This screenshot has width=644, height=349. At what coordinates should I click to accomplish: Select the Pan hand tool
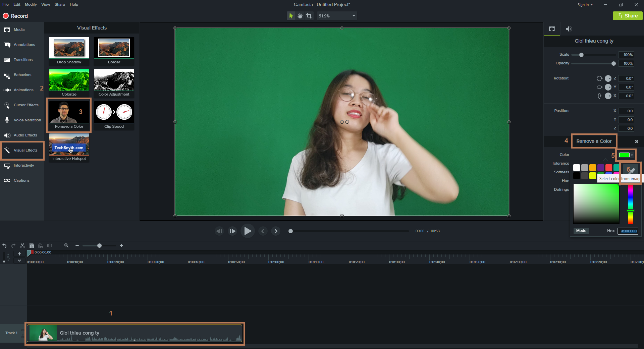point(300,16)
